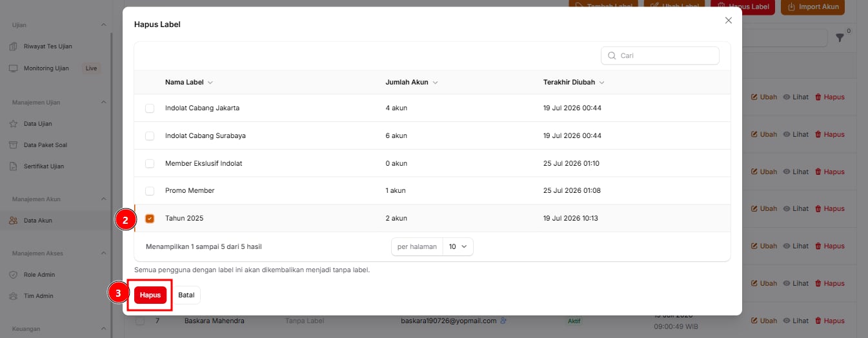Open the per halaman 10 dropdown

[458, 246]
